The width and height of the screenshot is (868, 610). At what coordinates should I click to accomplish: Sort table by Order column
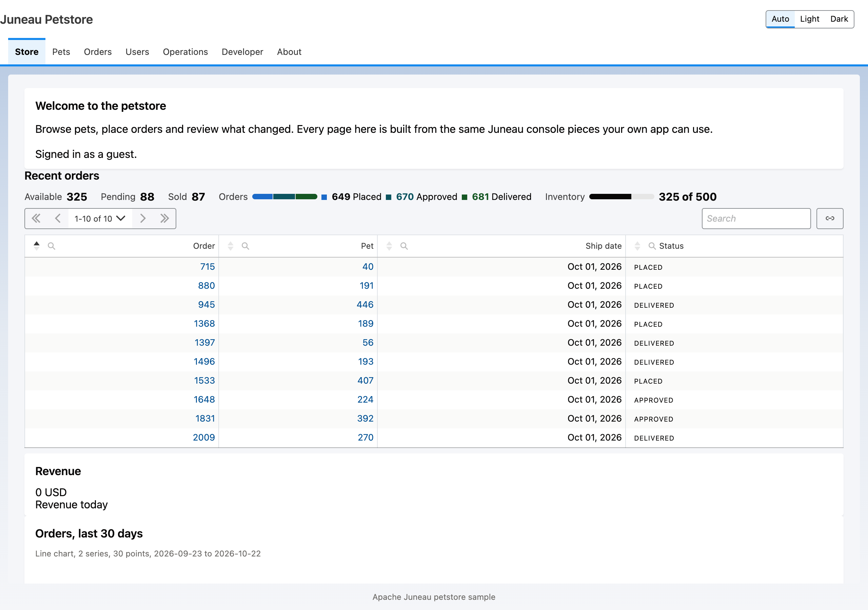[37, 246]
